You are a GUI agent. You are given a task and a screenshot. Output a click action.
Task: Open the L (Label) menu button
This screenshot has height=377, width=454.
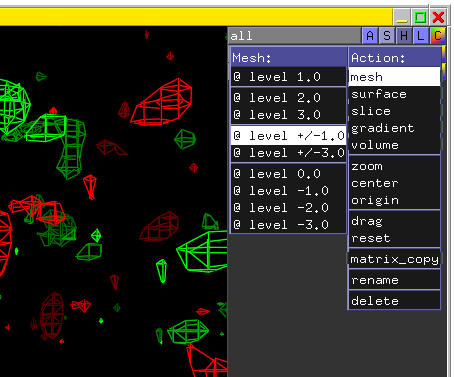point(421,36)
